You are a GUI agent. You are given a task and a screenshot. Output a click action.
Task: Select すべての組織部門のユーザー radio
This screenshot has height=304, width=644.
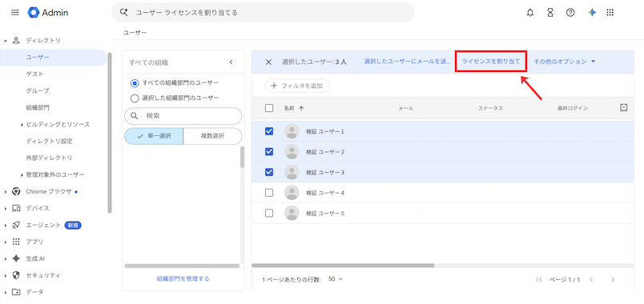coord(135,83)
